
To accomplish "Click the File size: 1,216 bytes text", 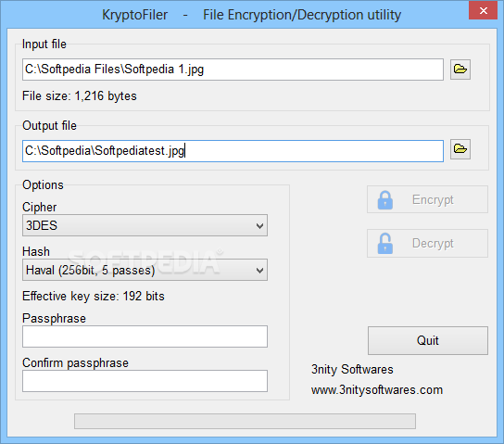I will [80, 95].
